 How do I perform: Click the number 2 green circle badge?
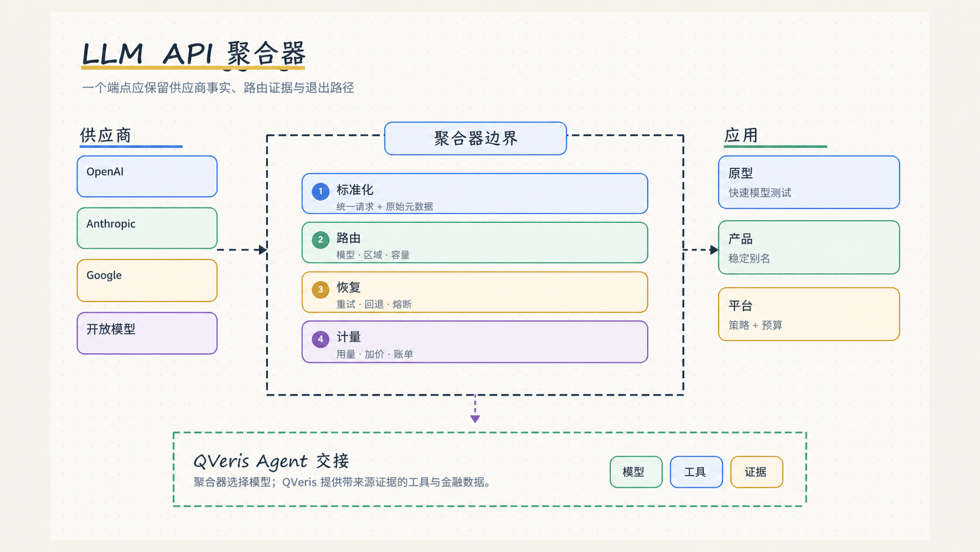(x=321, y=240)
